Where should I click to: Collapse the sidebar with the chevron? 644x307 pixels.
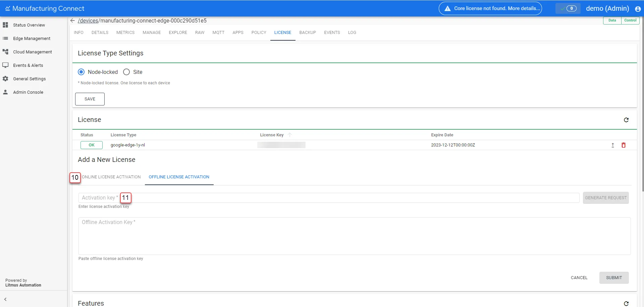(5, 299)
